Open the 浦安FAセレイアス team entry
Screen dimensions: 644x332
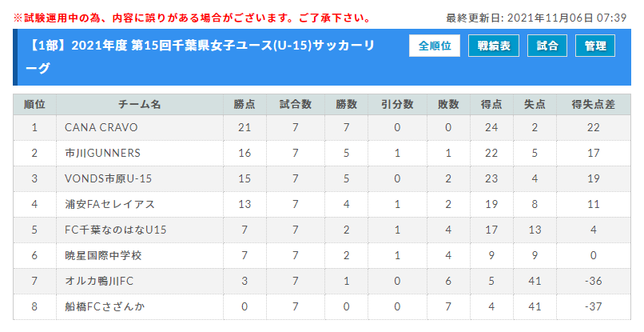pos(109,204)
